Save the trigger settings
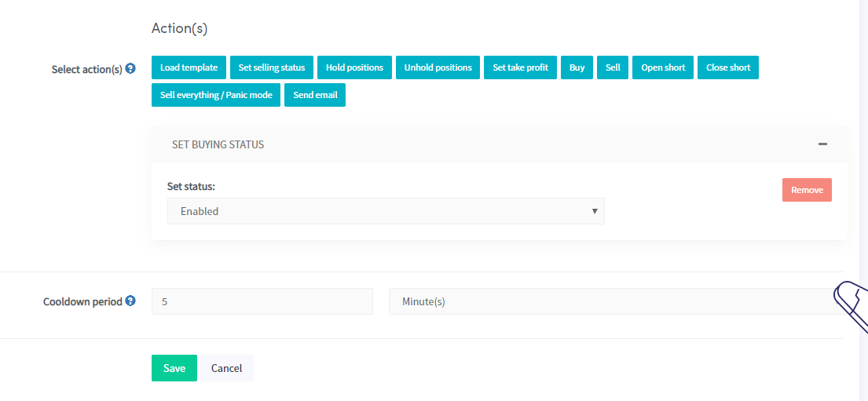This screenshot has height=401, width=868. [174, 368]
